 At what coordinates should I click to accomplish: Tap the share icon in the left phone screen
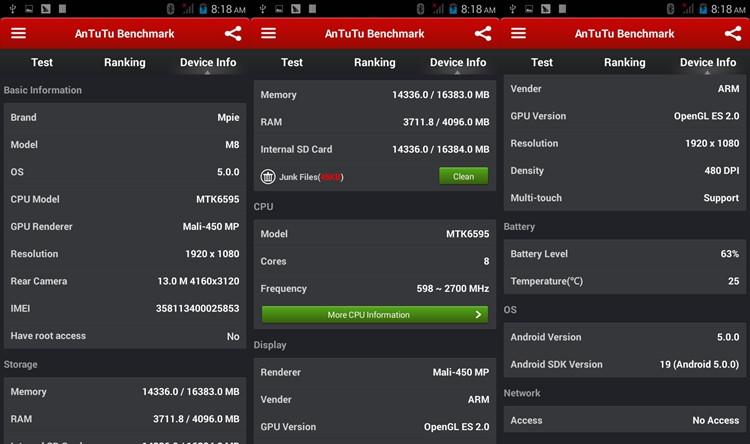232,33
